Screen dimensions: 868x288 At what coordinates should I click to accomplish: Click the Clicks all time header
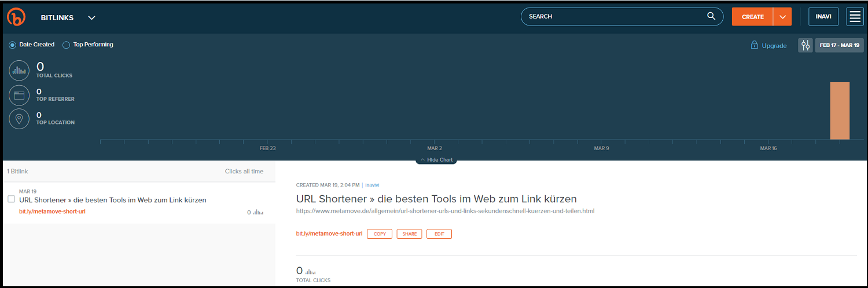(244, 172)
